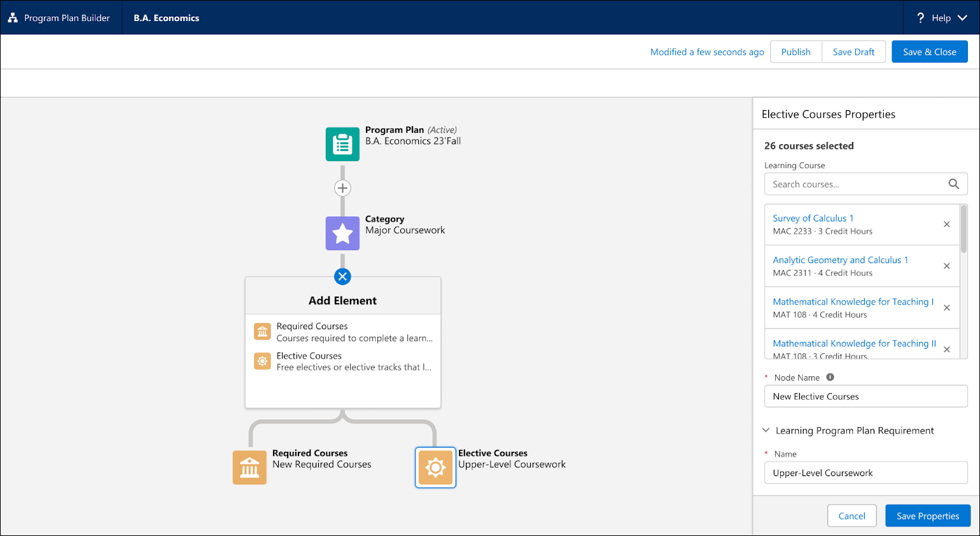Dismiss the Add Element popup via X
Screen dimensions: 980x536
(x=342, y=276)
